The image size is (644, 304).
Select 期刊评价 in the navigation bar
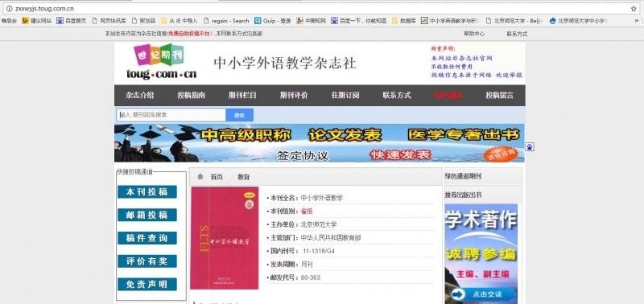[x=294, y=95]
